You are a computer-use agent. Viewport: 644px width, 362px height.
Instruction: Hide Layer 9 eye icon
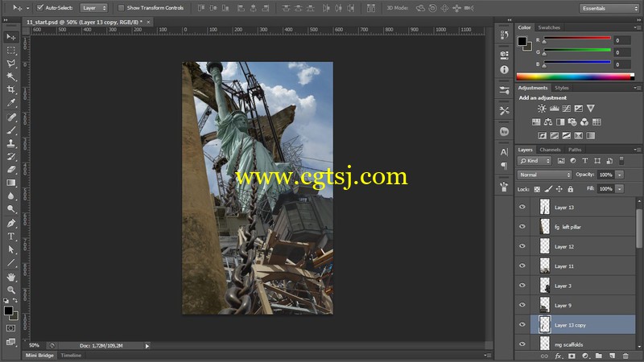pos(522,306)
